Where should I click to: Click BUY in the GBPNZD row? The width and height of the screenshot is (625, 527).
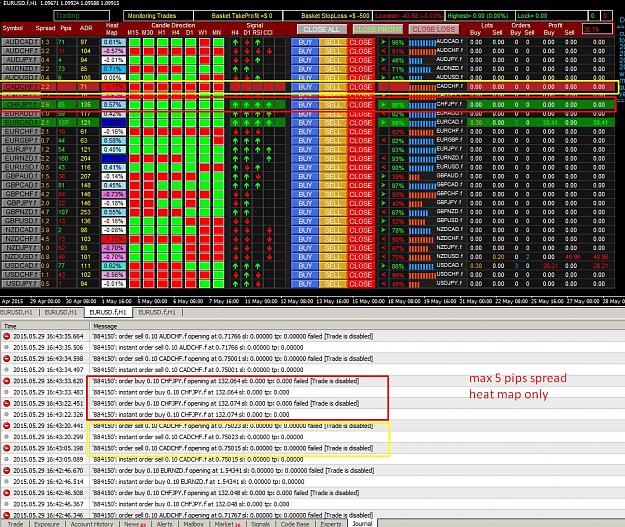[305, 212]
